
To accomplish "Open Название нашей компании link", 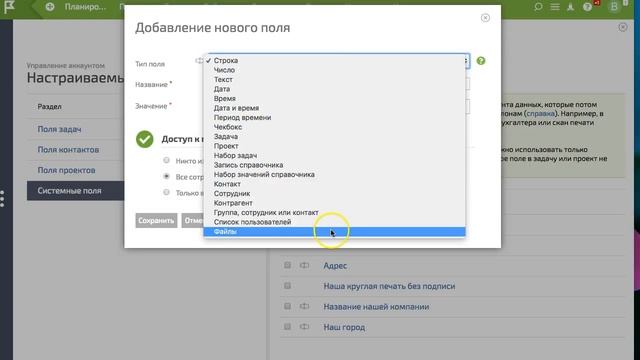I will point(376,307).
